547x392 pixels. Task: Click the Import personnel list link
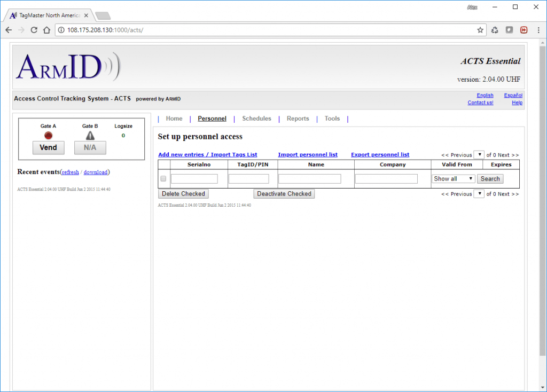(x=308, y=155)
